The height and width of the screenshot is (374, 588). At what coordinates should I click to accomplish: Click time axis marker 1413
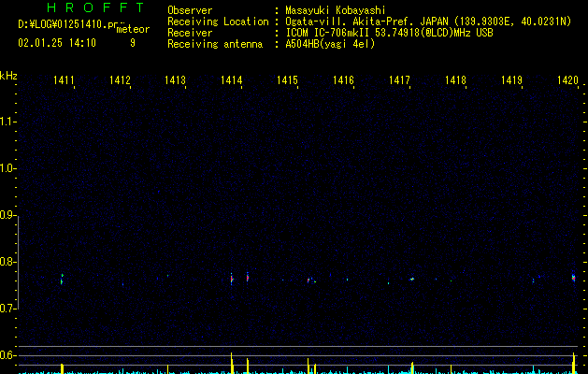pos(175,80)
